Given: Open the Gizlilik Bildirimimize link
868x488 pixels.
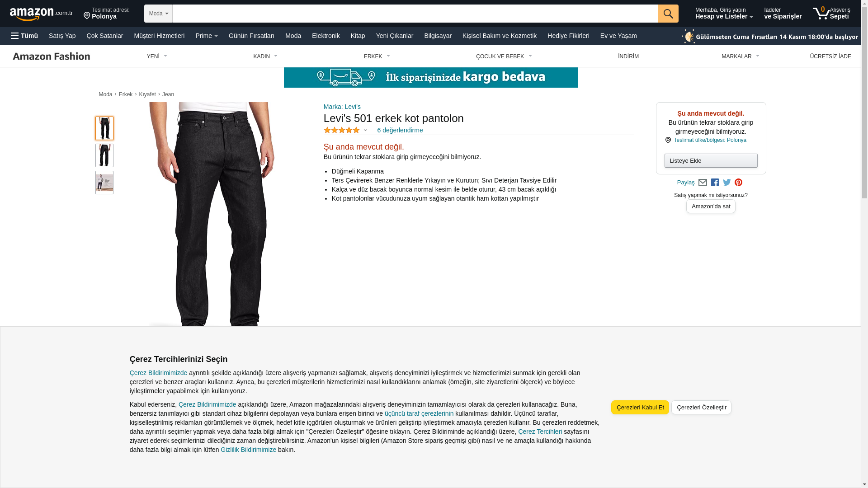Looking at the screenshot, I should point(248,450).
